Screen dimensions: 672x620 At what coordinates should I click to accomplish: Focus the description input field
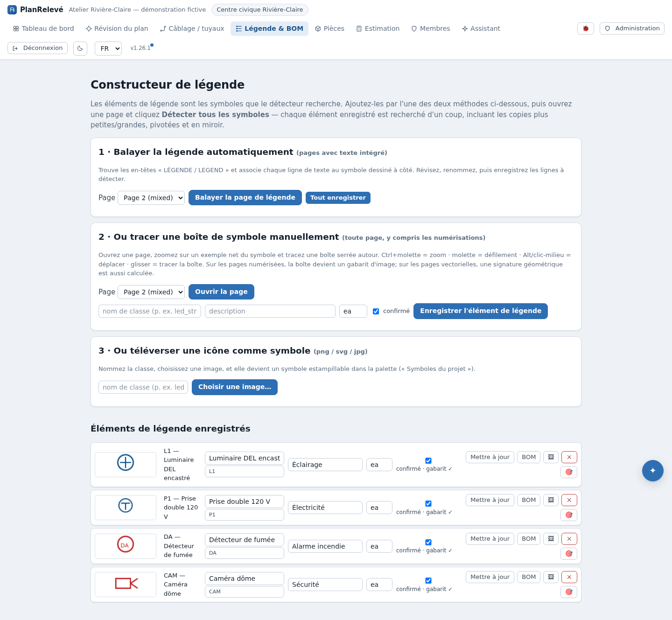(270, 311)
